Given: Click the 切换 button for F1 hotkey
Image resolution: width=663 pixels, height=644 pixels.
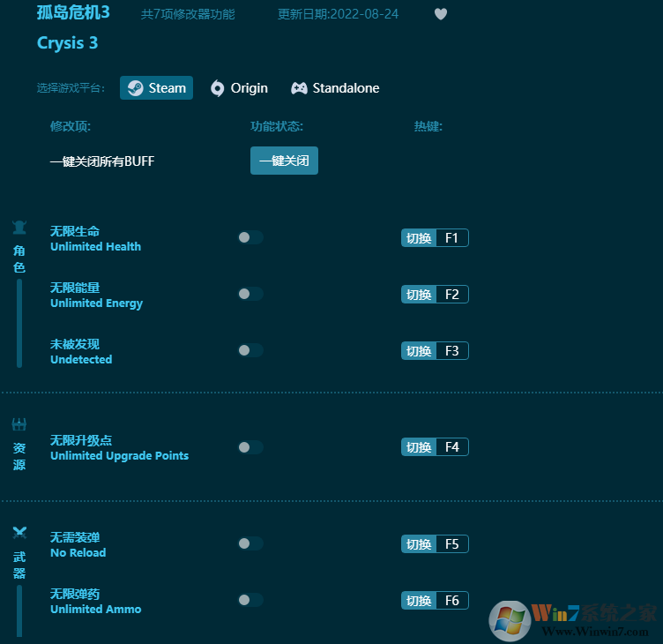Looking at the screenshot, I should 419,238.
